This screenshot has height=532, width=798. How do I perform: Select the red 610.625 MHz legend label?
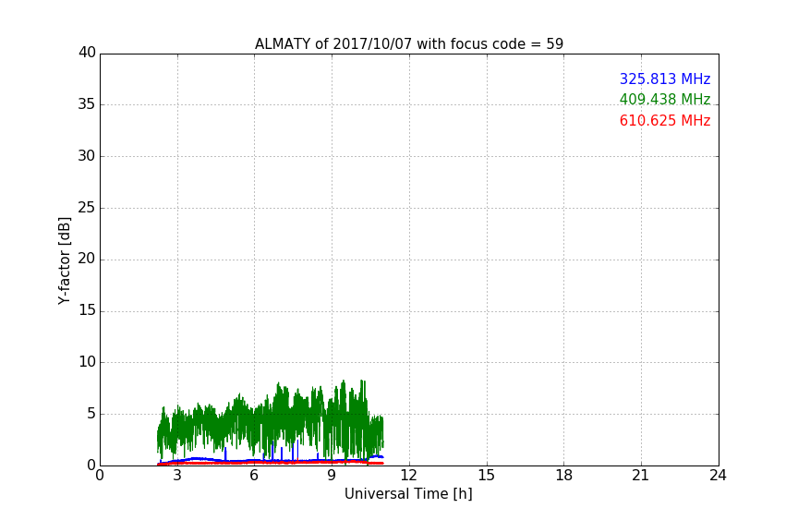pos(665,121)
